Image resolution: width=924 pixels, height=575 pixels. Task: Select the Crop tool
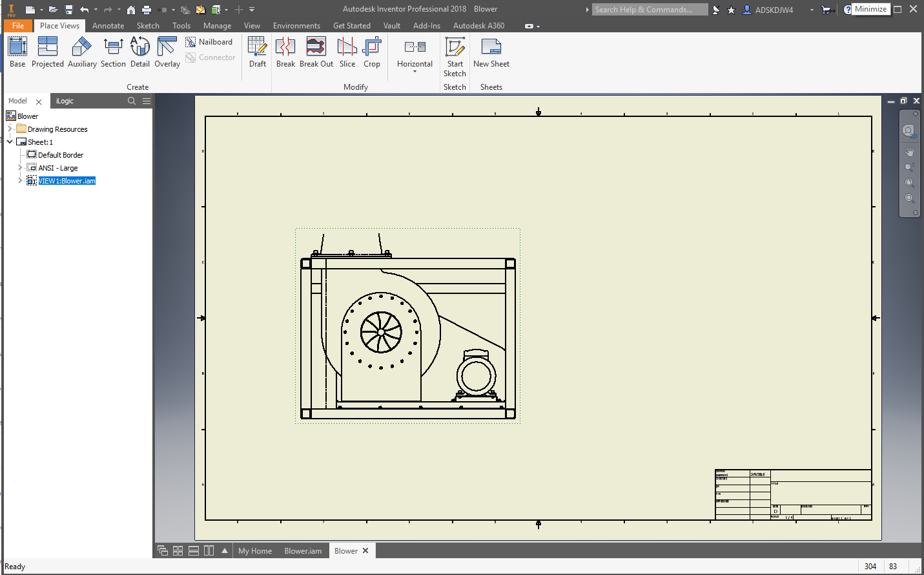pos(372,52)
